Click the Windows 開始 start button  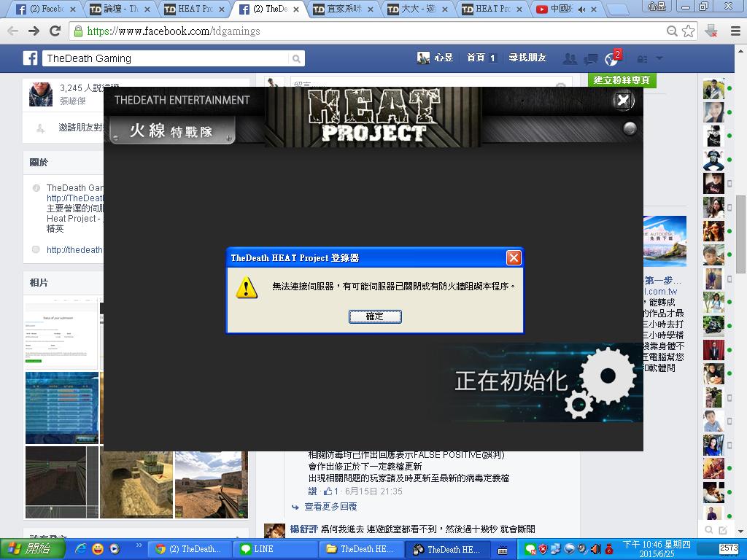tap(32, 549)
